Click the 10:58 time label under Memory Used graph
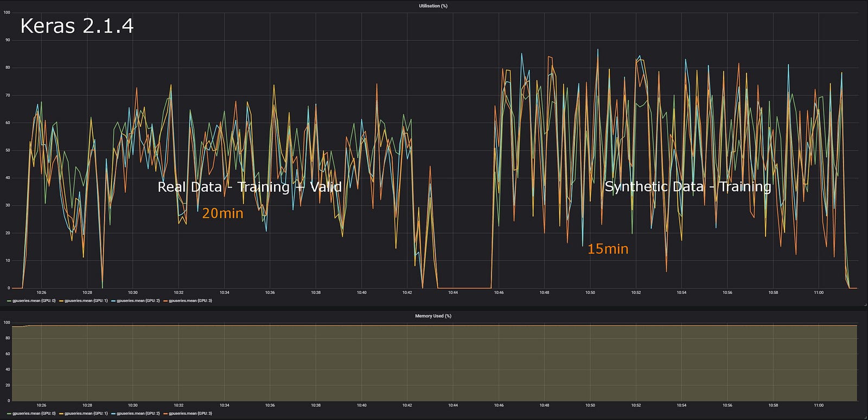Screen dimensions: 868x420 773,405
